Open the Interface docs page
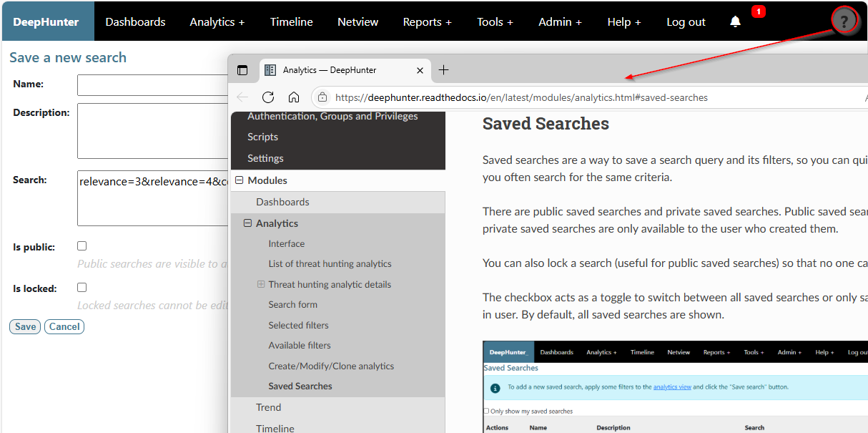The width and height of the screenshot is (868, 433). pyautogui.click(x=287, y=243)
